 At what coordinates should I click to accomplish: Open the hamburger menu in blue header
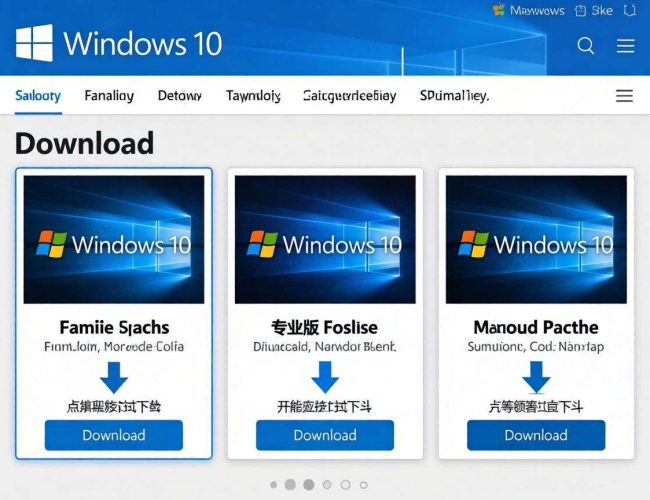tap(626, 46)
